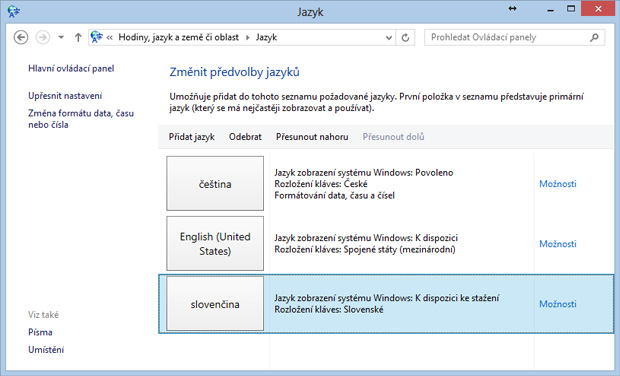The image size is (620, 376).
Task: Expand the address bar history dropdown
Action: tap(389, 38)
